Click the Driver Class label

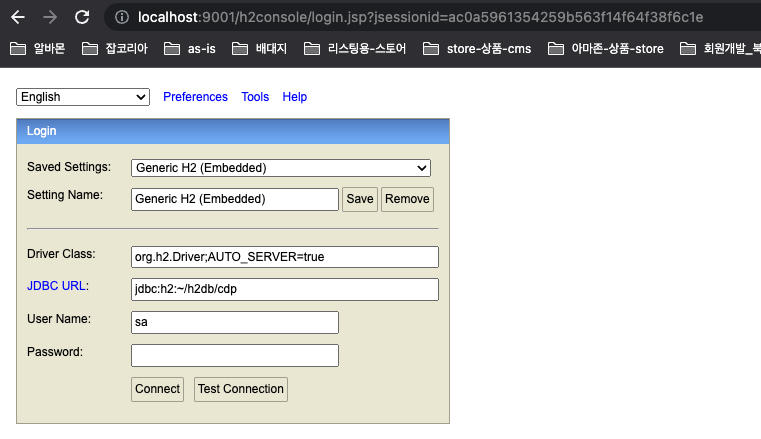pos(61,254)
